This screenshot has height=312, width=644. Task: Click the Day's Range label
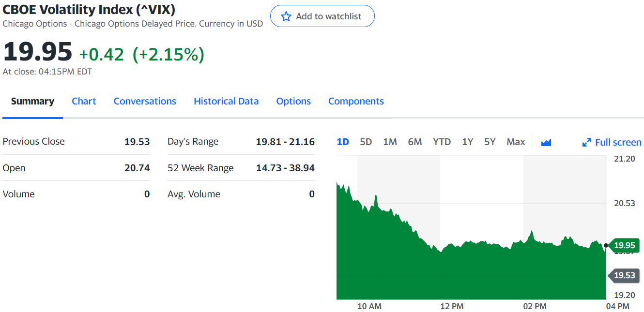(193, 142)
